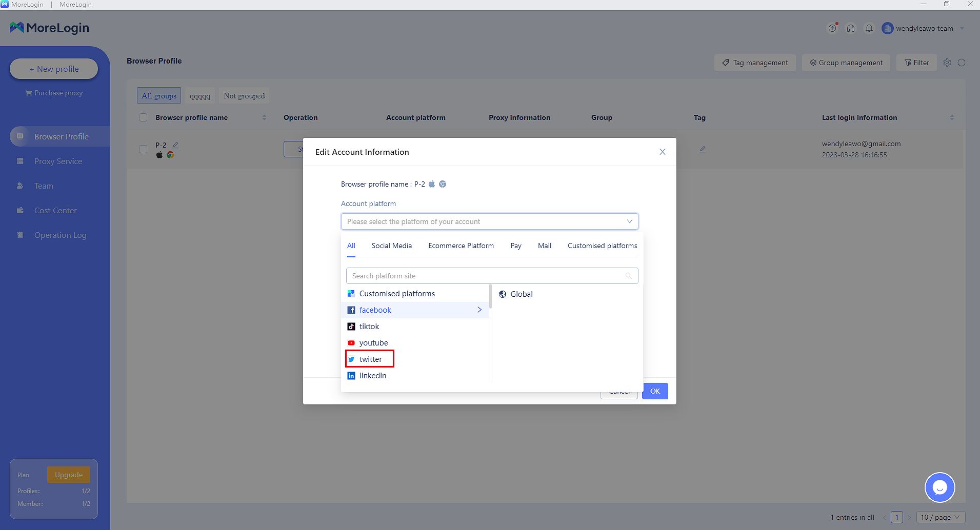
Task: Open the live chat bubble
Action: [939, 487]
